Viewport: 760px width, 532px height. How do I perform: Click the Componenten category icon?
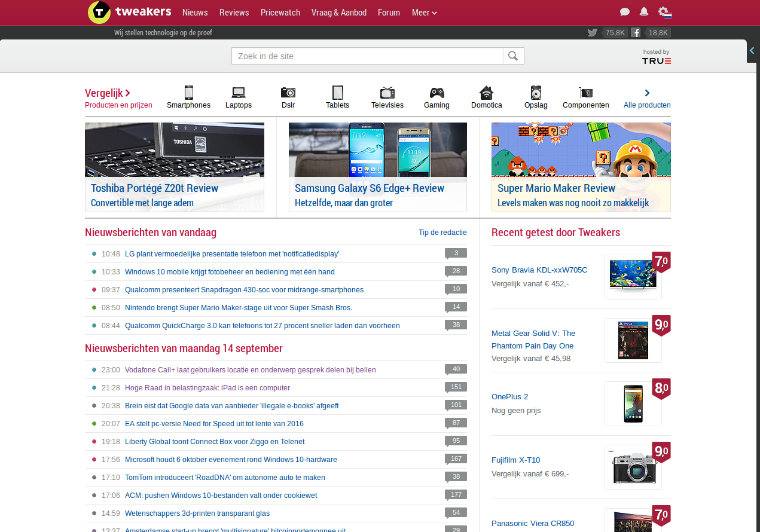[585, 93]
